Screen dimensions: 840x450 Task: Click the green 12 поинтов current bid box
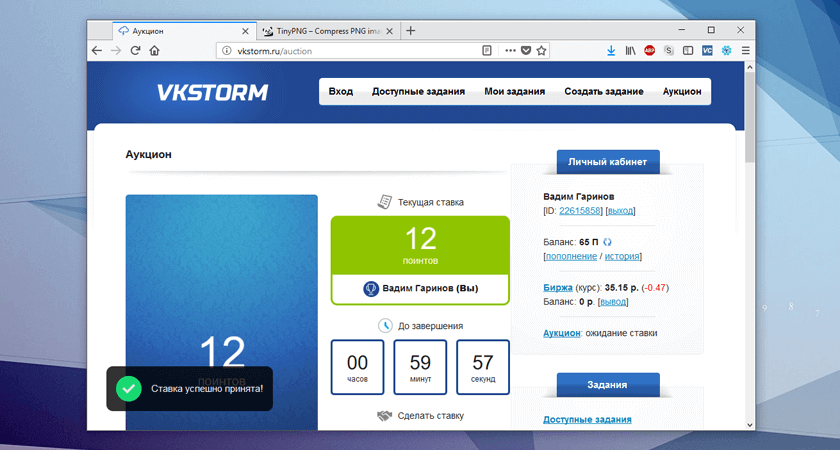pyautogui.click(x=421, y=245)
